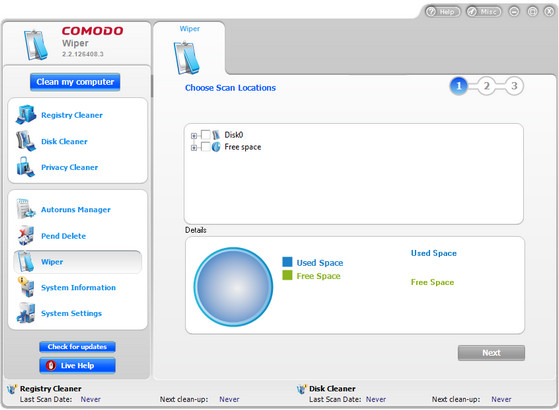Image resolution: width=559 pixels, height=410 pixels.
Task: Open the Misc menu
Action: (484, 12)
